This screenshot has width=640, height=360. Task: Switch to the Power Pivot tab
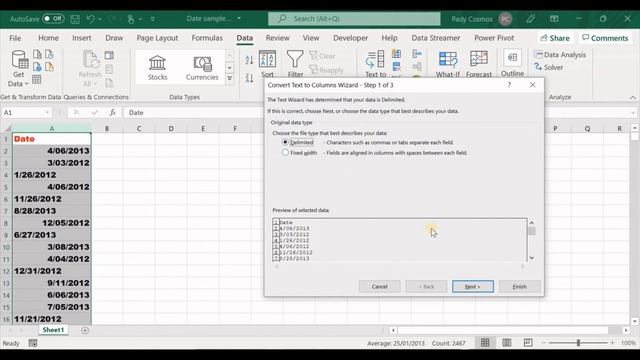click(x=494, y=38)
